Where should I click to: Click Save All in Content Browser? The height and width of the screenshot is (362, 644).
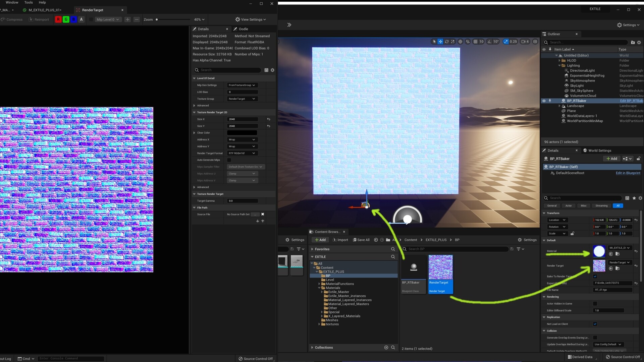pos(361,240)
